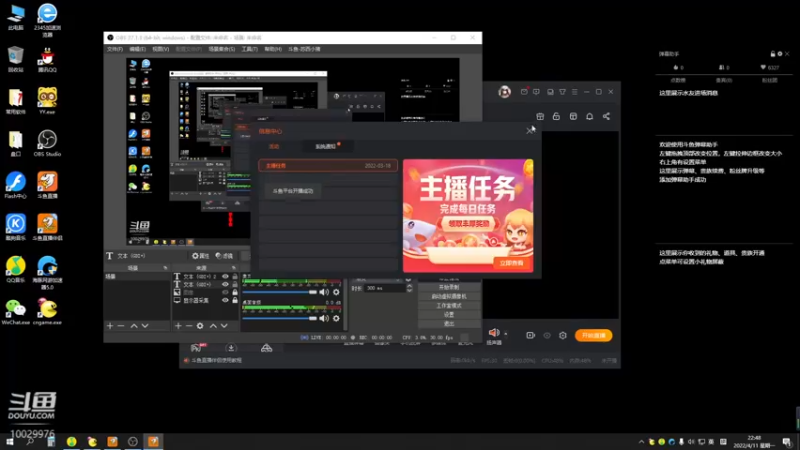
Task: Expand the speaker dropdown arrow in Douyu bar
Action: coord(506,334)
